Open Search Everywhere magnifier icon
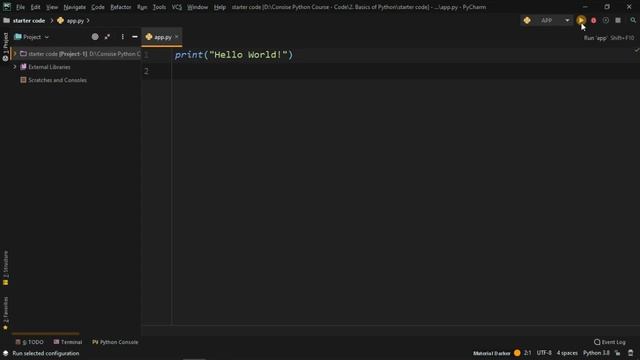The width and height of the screenshot is (640, 360). [x=633, y=20]
